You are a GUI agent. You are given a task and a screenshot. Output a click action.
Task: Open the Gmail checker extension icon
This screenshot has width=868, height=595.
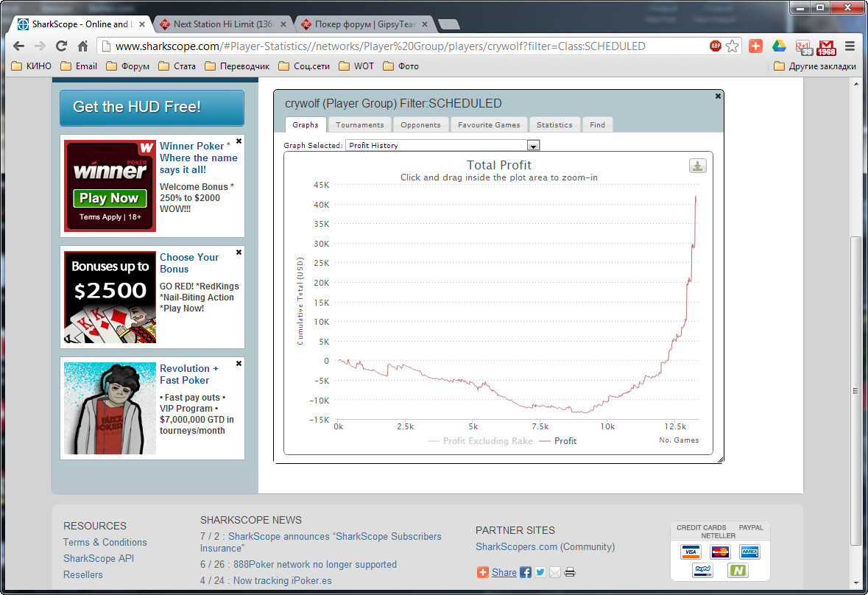(827, 46)
